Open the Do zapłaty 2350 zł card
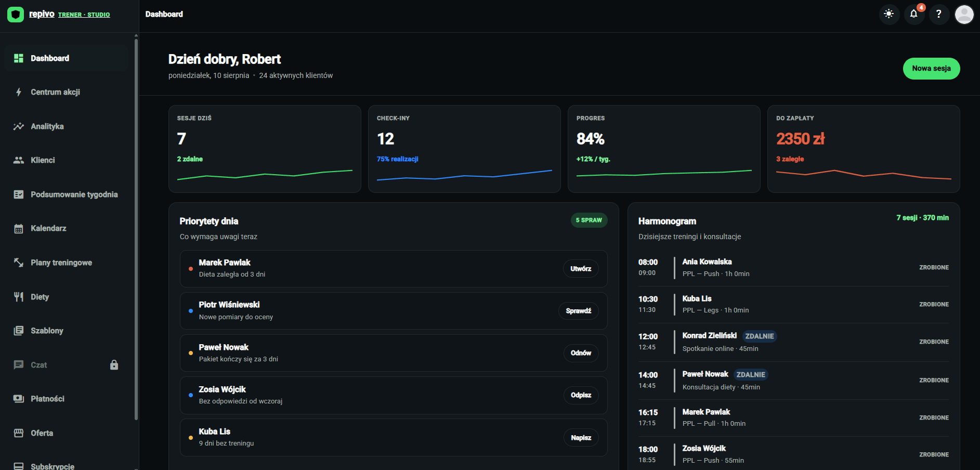The width and height of the screenshot is (980, 470). [864, 149]
